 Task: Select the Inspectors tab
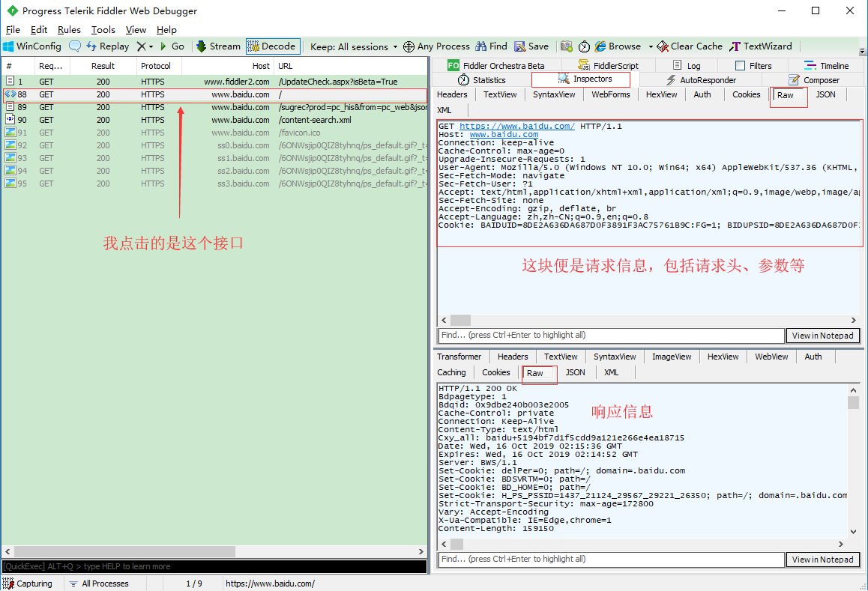[x=585, y=79]
